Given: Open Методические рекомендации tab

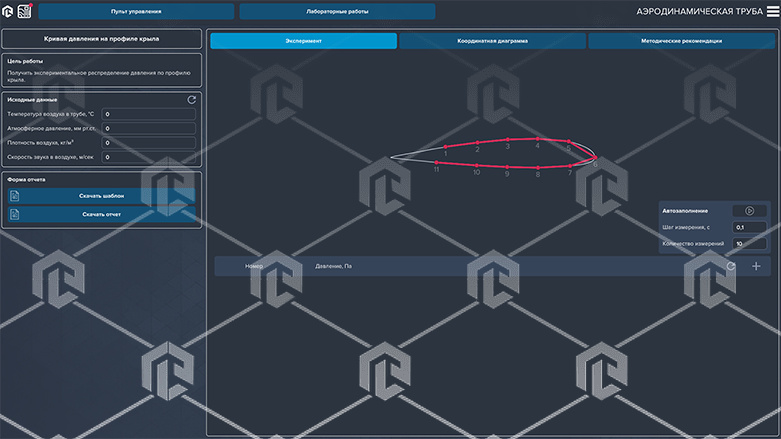Looking at the screenshot, I should [681, 41].
